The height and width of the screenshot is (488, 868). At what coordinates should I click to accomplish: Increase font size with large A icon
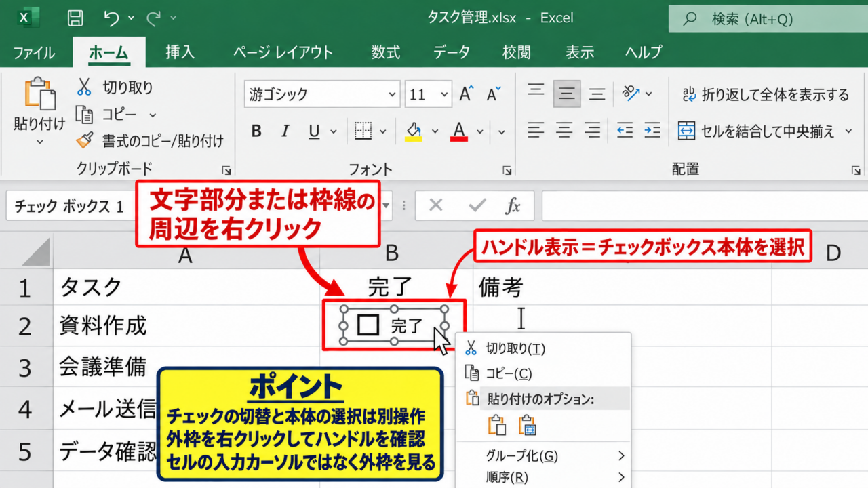coord(466,94)
